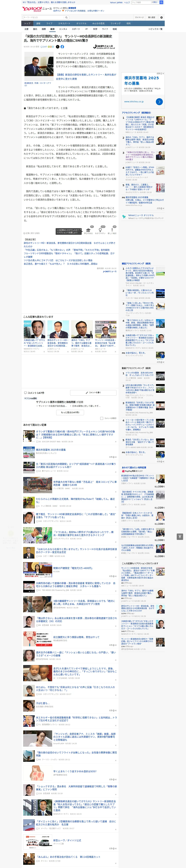Share article on X
This screenshot has width=186, height=868.
57,47
